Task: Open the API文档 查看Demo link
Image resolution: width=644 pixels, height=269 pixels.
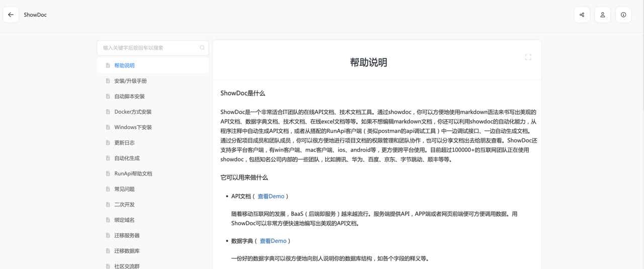Action: 271,196
